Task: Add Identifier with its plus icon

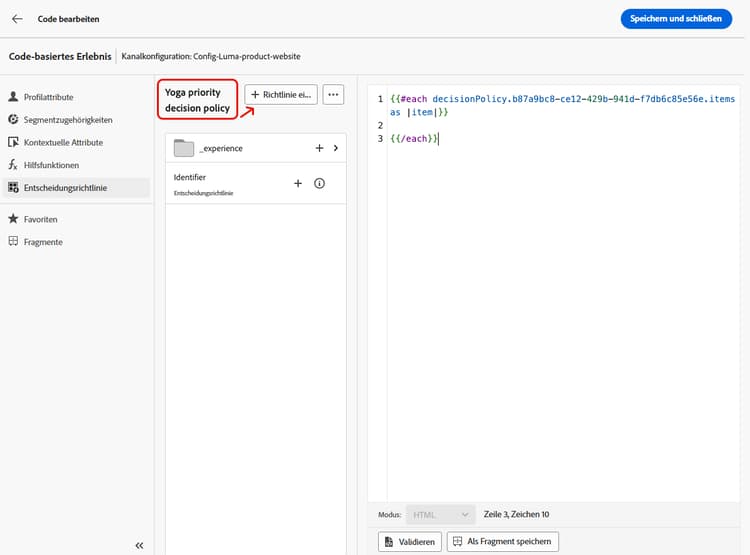Action: click(298, 183)
